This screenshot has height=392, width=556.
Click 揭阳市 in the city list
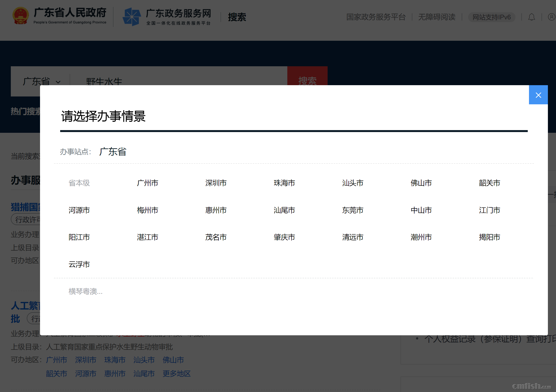pyautogui.click(x=489, y=237)
